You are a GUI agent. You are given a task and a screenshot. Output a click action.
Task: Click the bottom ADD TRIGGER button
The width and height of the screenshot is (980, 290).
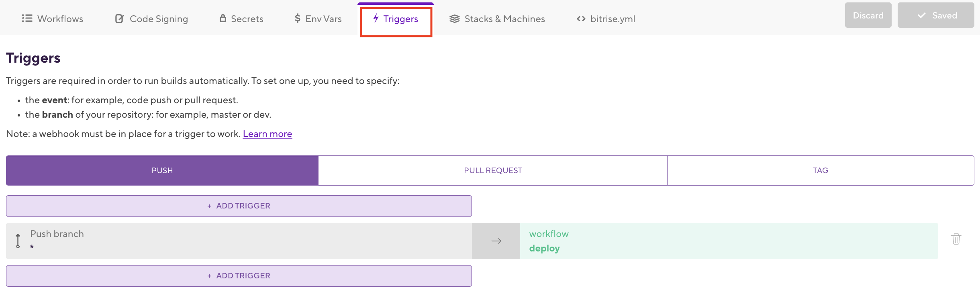[x=239, y=276]
